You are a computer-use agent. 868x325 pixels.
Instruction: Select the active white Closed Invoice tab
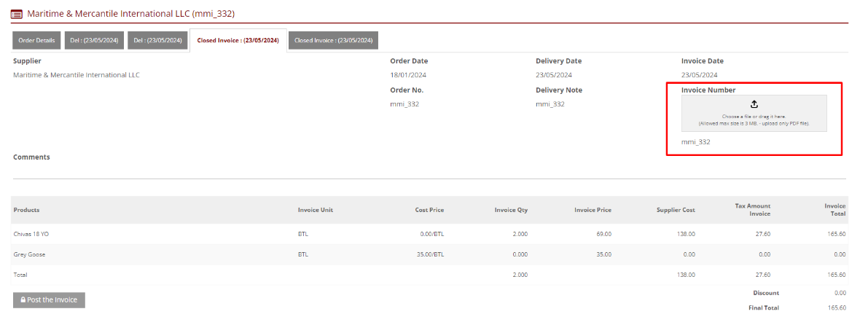(x=238, y=40)
